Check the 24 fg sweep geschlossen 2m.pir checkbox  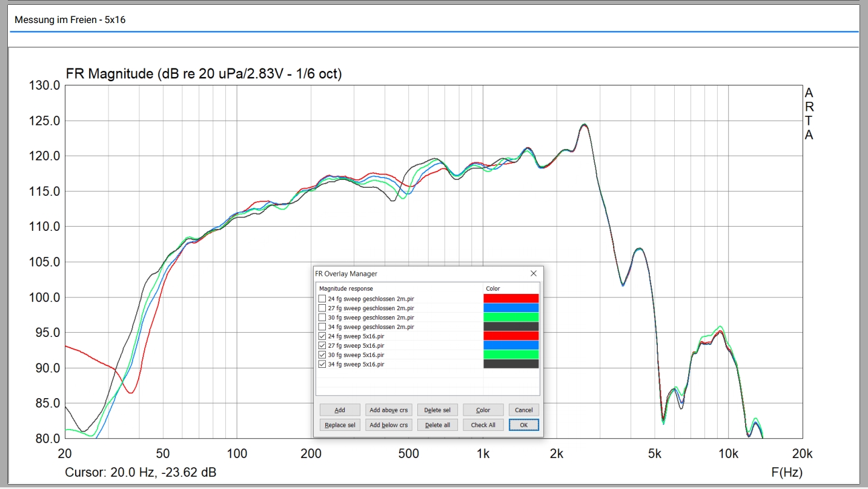[322, 299]
